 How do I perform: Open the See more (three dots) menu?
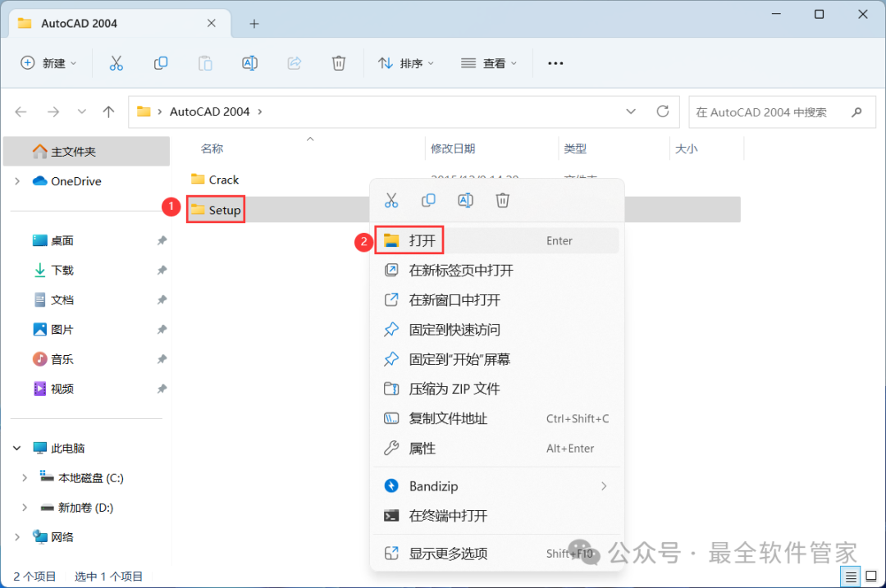[x=555, y=63]
